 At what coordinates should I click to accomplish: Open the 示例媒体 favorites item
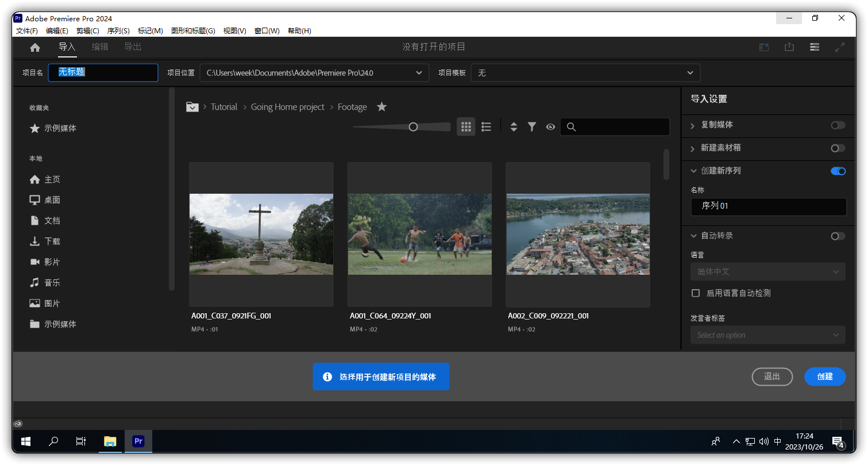(x=53, y=128)
